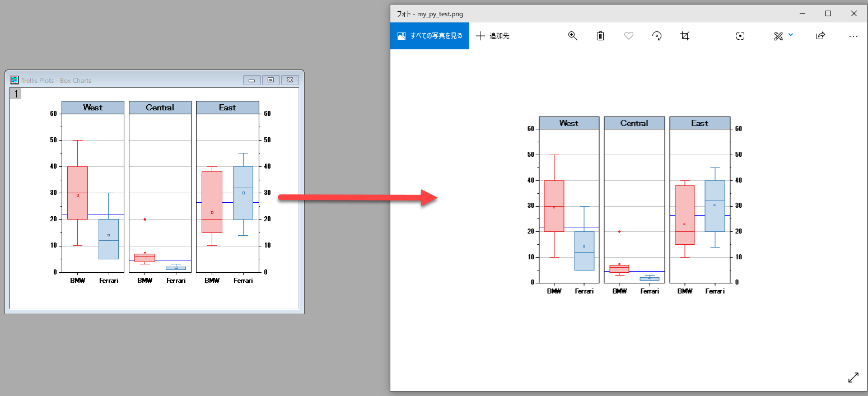
Task: Click the West panel header in Trellis Plots window
Action: (93, 108)
